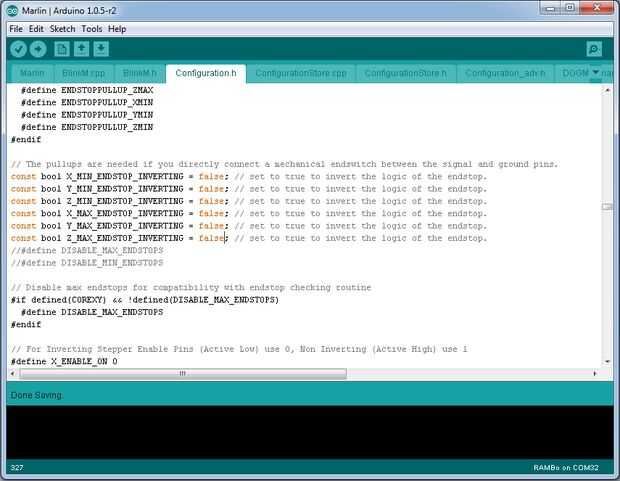Minimize the Arduino window
The height and width of the screenshot is (481, 620).
pos(551,8)
